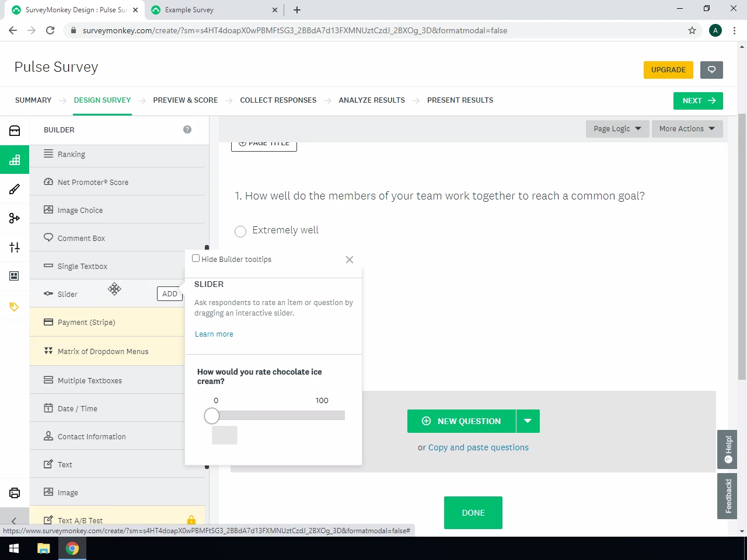
Task: Go to the Summary step
Action: coord(33,100)
